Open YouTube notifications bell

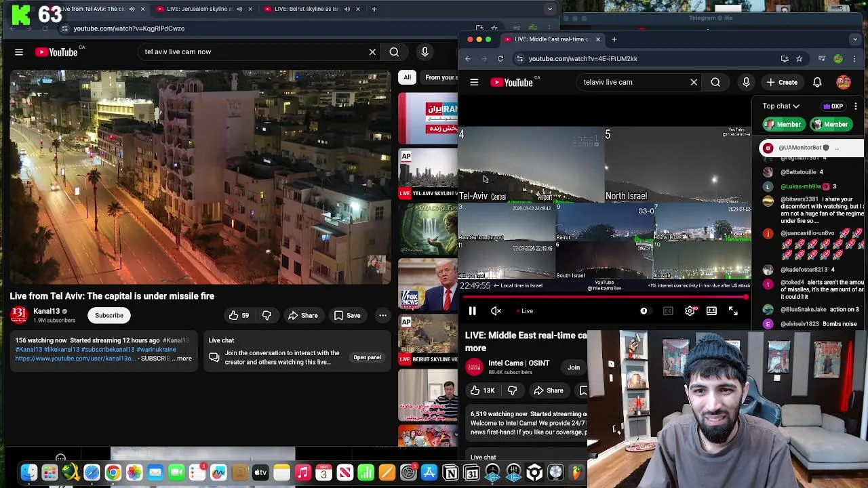pos(817,82)
